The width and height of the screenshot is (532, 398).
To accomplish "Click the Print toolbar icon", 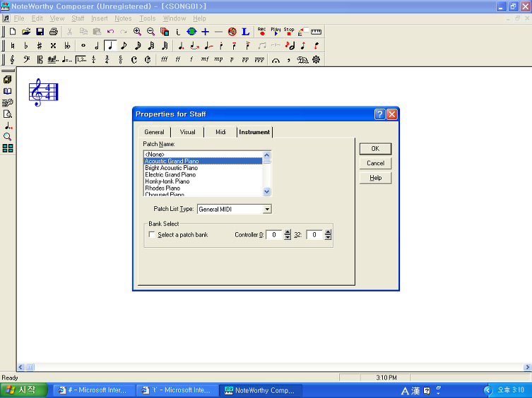I will pos(54,32).
